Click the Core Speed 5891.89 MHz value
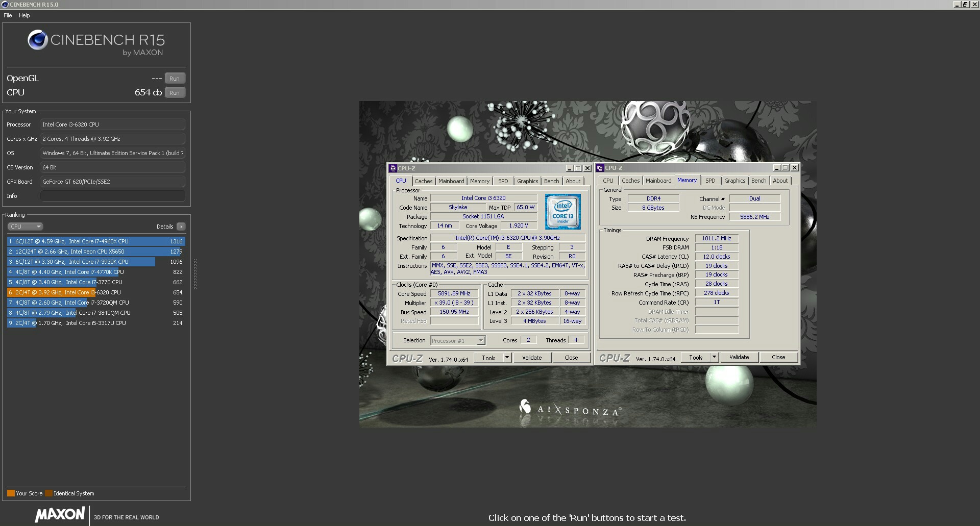Image resolution: width=980 pixels, height=526 pixels. [454, 294]
